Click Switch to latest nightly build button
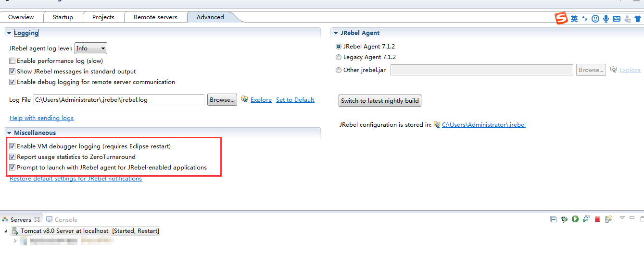This screenshot has width=644, height=278. [x=380, y=101]
